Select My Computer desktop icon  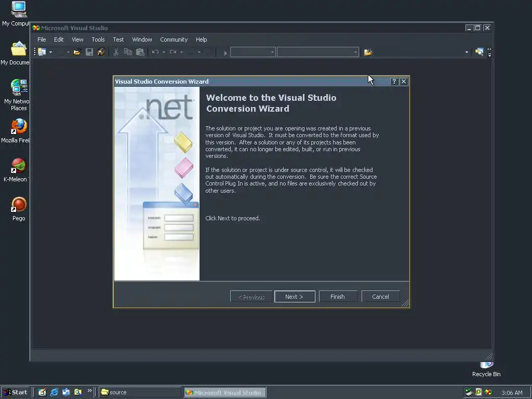17,14
